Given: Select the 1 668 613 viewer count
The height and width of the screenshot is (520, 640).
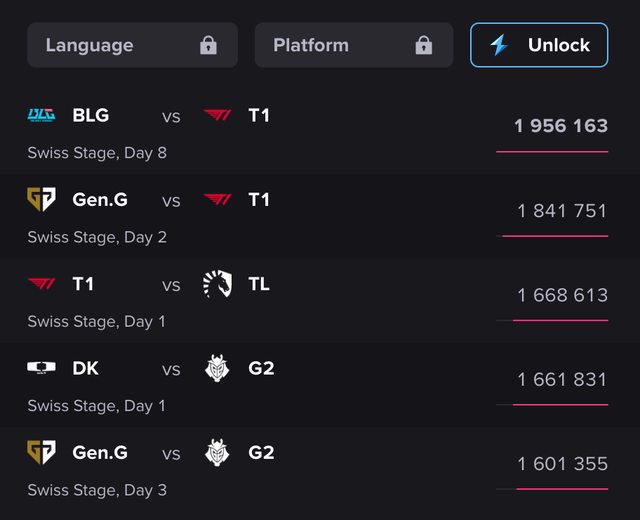Looking at the screenshot, I should tap(562, 295).
